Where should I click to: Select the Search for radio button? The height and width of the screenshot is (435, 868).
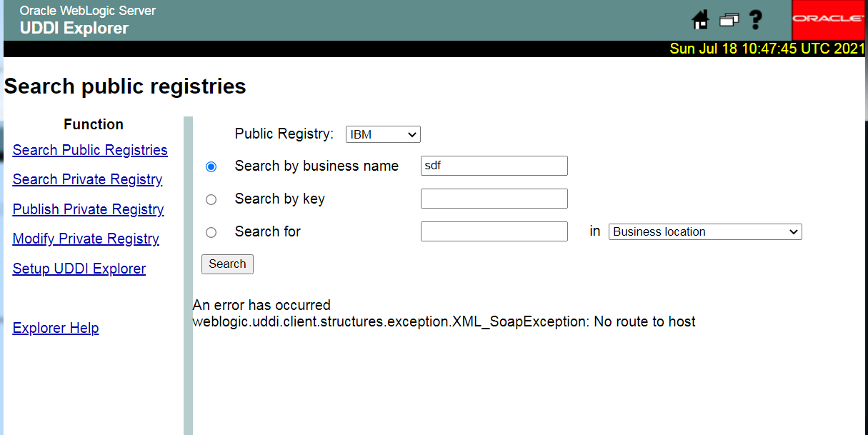click(x=211, y=232)
